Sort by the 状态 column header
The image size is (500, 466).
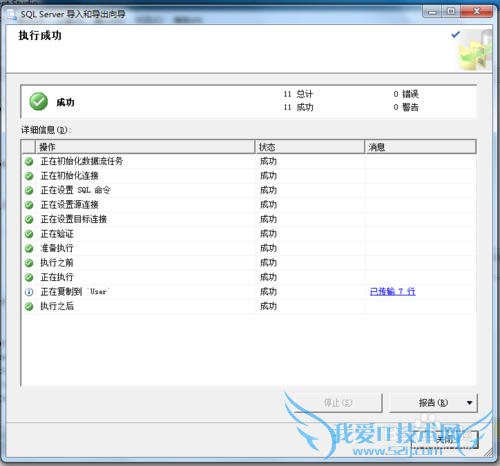tap(310, 147)
